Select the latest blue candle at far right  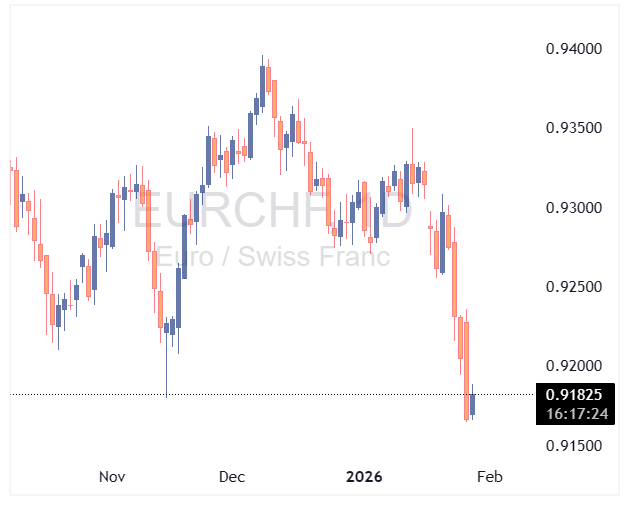(473, 404)
